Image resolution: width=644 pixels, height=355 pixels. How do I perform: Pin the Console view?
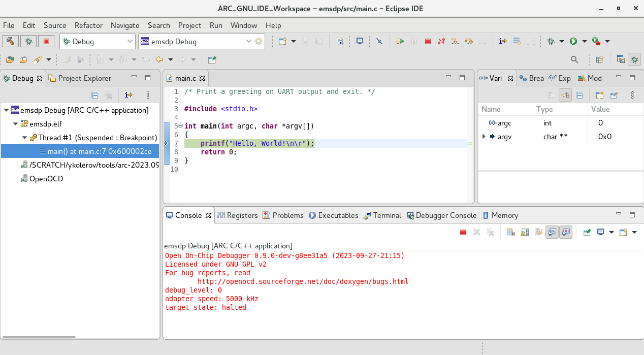tap(587, 232)
